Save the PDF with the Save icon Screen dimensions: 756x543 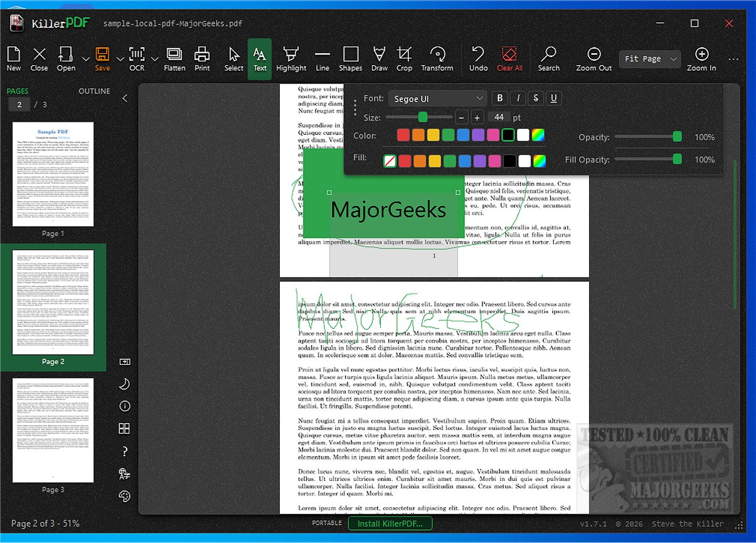pyautogui.click(x=102, y=59)
